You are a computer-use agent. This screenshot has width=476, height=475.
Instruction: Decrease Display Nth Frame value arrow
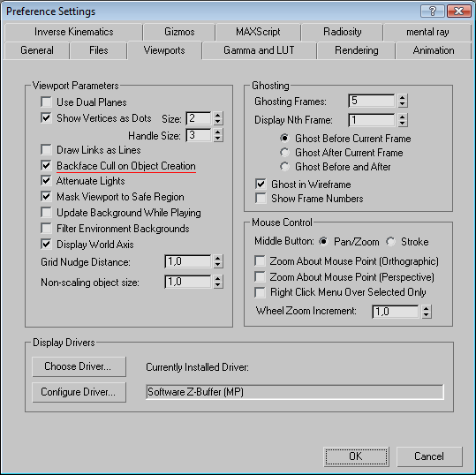tap(402, 123)
